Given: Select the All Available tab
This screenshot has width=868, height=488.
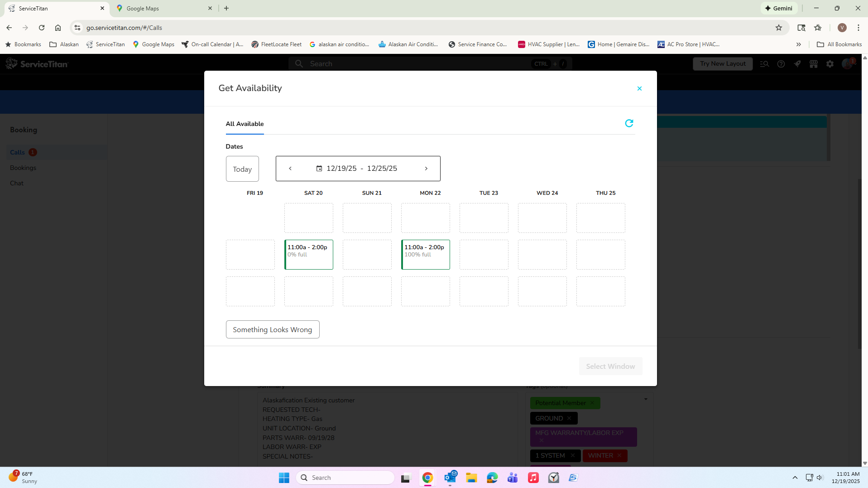Looking at the screenshot, I should tap(245, 124).
